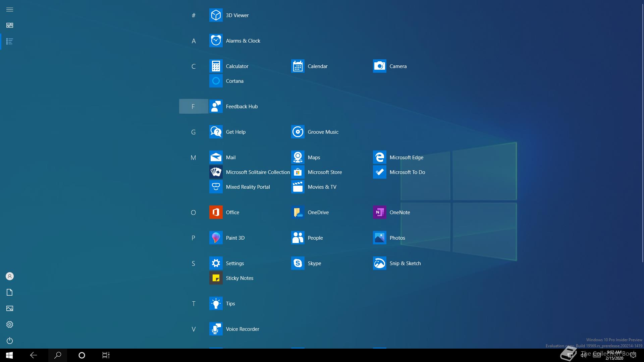Open Pictures from the sidebar
644x362 pixels.
(10, 308)
